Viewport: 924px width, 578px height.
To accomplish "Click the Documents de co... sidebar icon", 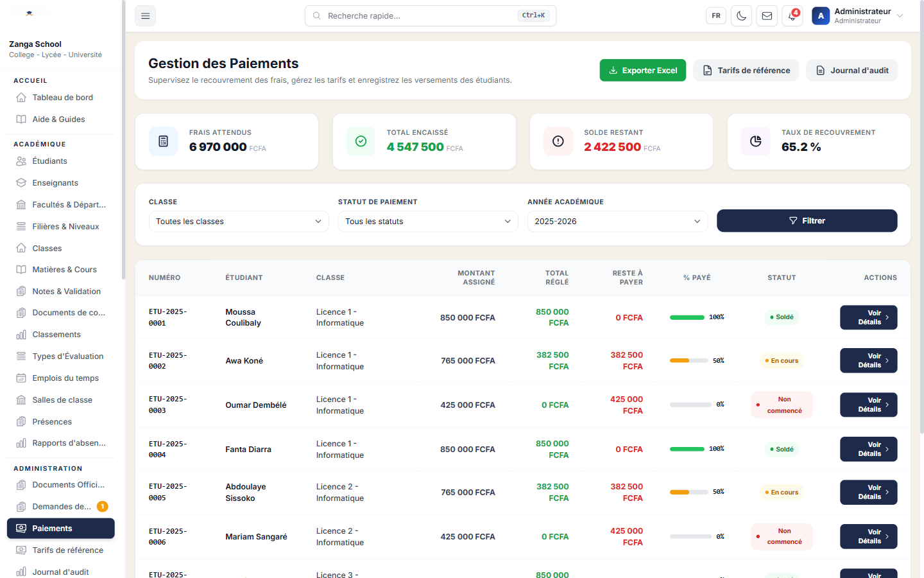I will [x=21, y=313].
